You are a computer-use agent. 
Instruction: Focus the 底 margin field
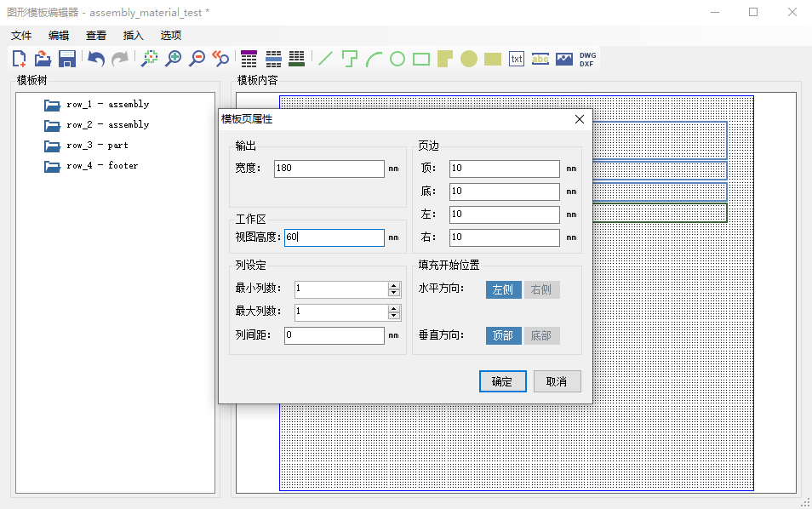pyautogui.click(x=505, y=192)
